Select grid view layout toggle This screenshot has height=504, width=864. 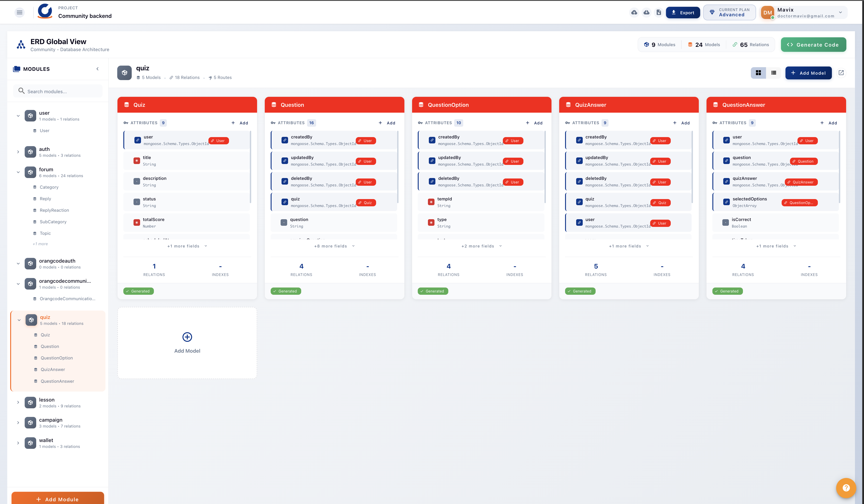click(x=758, y=73)
